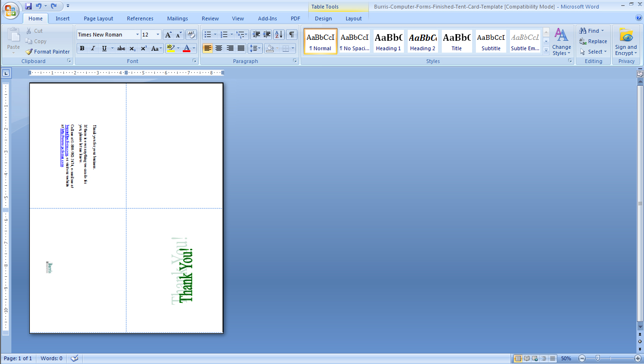644x364 pixels.
Task: Open line spacing dropdown
Action: (255, 48)
